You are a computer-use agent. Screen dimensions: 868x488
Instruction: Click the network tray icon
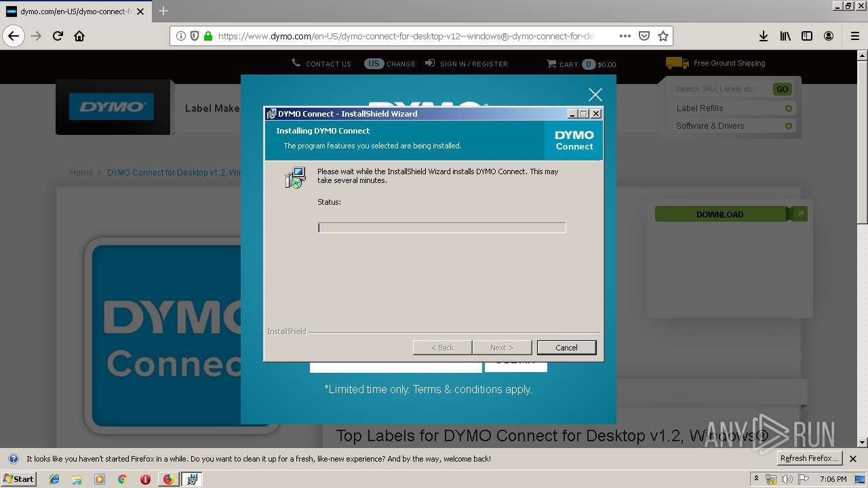(x=771, y=479)
